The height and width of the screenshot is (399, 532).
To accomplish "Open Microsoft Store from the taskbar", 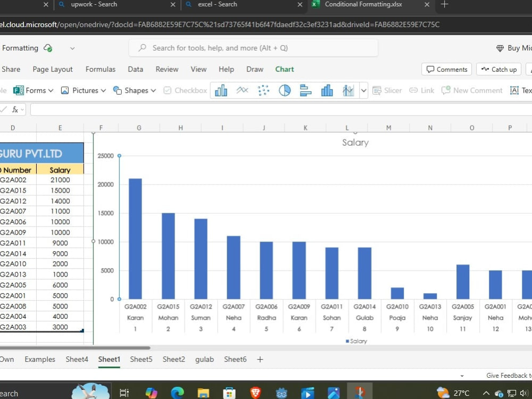I will pyautogui.click(x=229, y=393).
